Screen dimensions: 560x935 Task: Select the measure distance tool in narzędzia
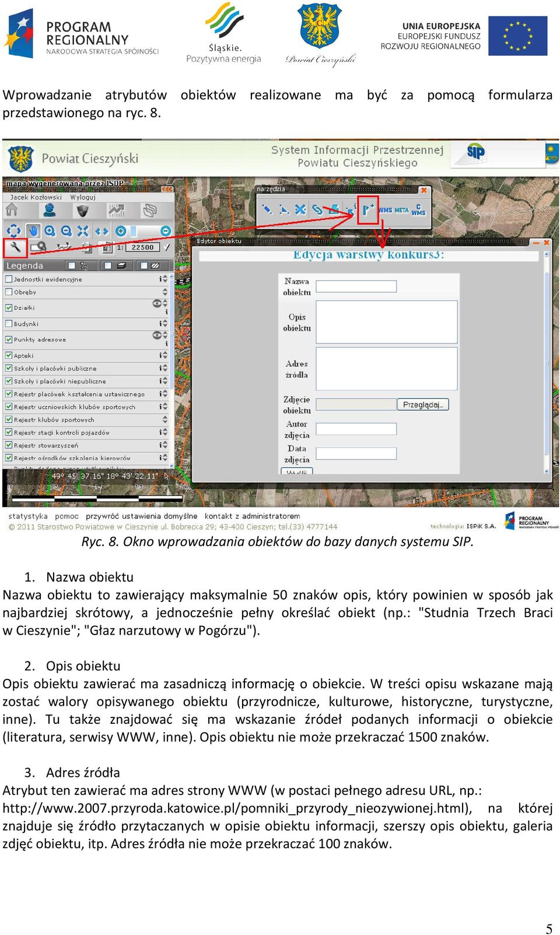(267, 209)
